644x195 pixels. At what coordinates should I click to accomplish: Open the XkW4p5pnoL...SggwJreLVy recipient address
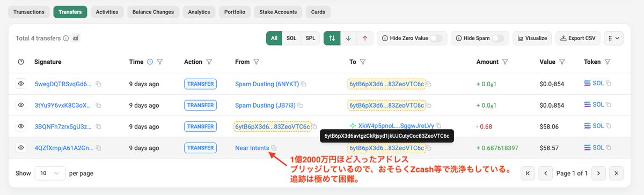point(397,125)
